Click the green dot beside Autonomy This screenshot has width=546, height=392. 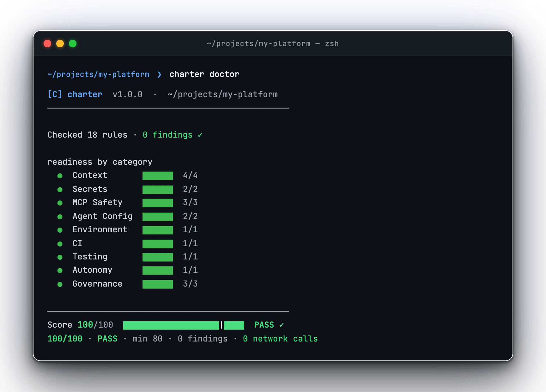[x=60, y=270]
